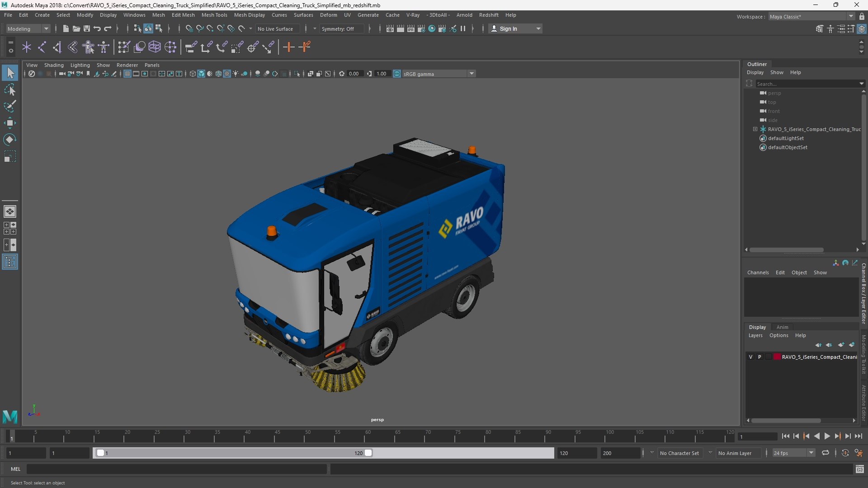Toggle loop playback mode button

[826, 453]
